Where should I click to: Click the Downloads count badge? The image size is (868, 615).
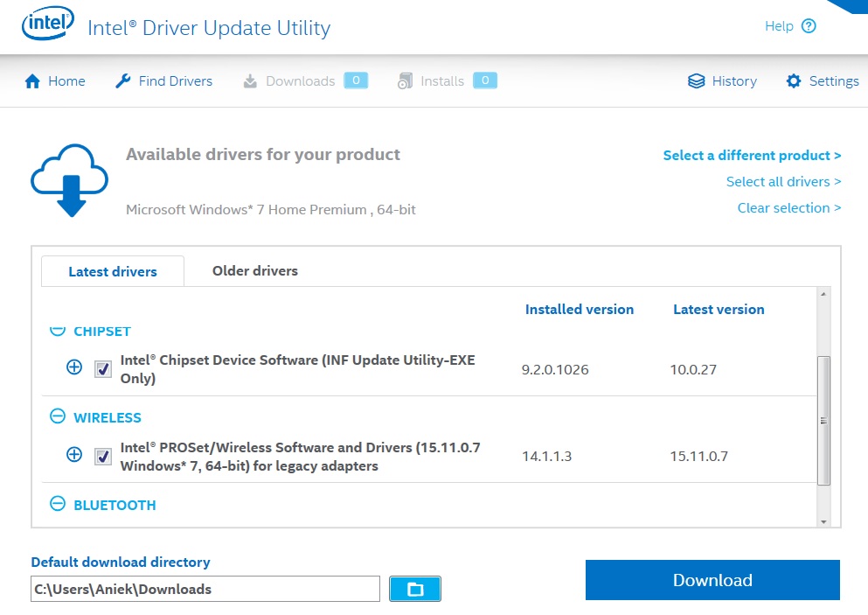pyautogui.click(x=356, y=80)
